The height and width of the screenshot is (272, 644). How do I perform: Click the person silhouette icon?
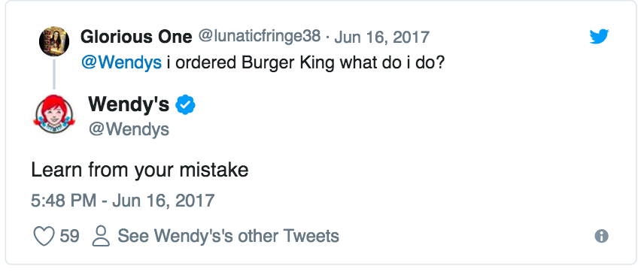coord(101,236)
